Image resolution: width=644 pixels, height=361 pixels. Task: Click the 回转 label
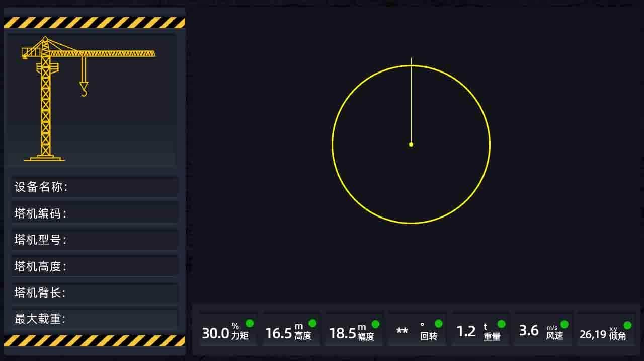point(429,336)
